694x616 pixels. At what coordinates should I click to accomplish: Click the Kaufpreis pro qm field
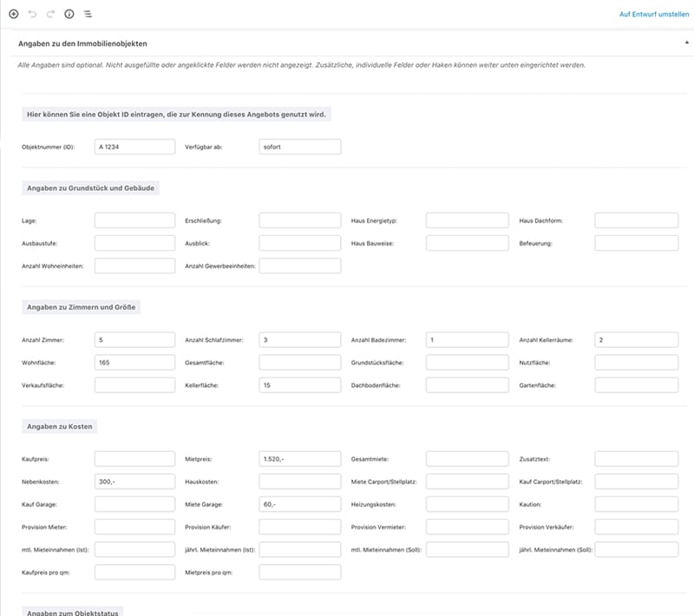tap(134, 572)
